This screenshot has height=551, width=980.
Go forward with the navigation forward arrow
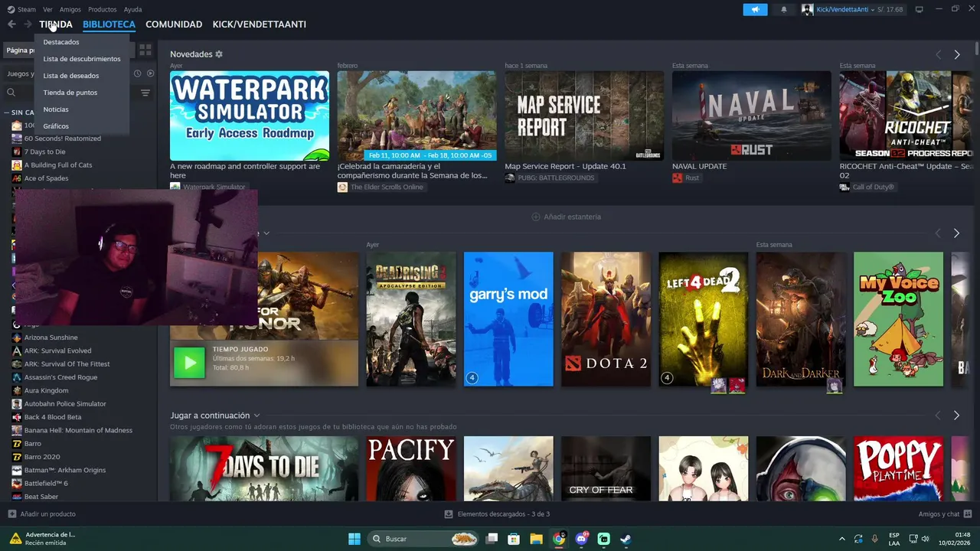click(x=28, y=24)
